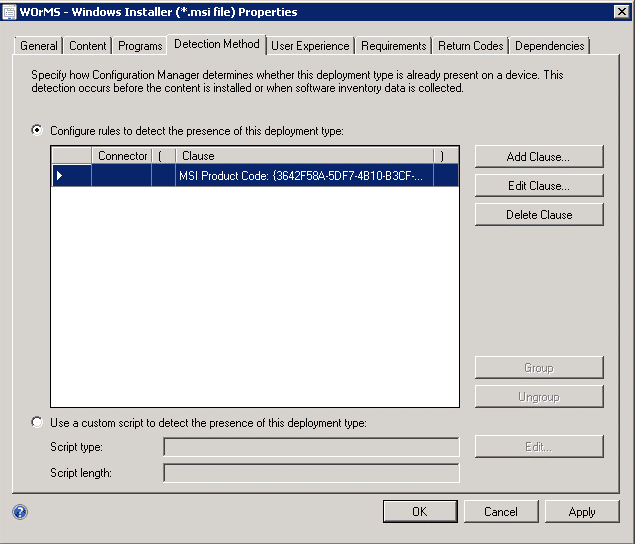Click the Script type field
Screen dimensions: 635x544
(x=311, y=447)
